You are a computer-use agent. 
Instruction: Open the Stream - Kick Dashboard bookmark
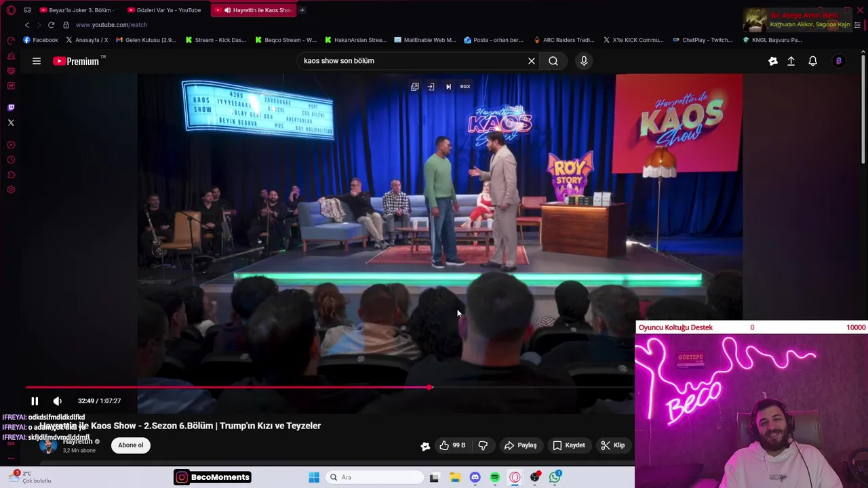point(216,40)
